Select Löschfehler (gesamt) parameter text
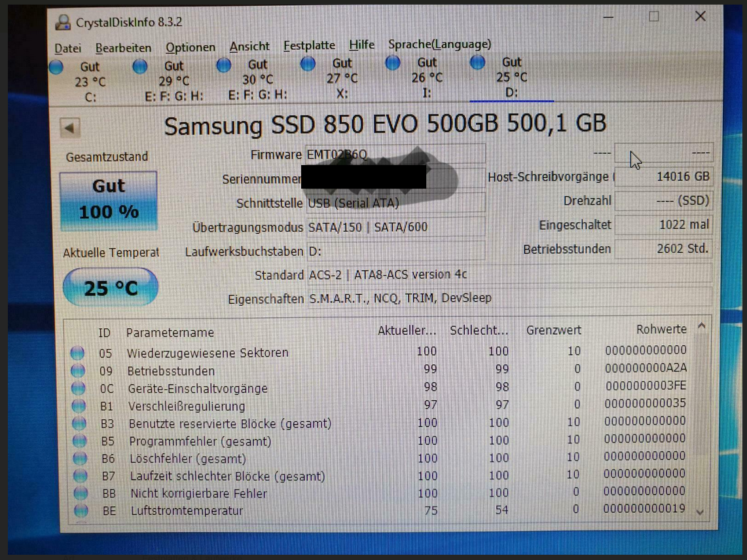The height and width of the screenshot is (560, 747). (188, 458)
